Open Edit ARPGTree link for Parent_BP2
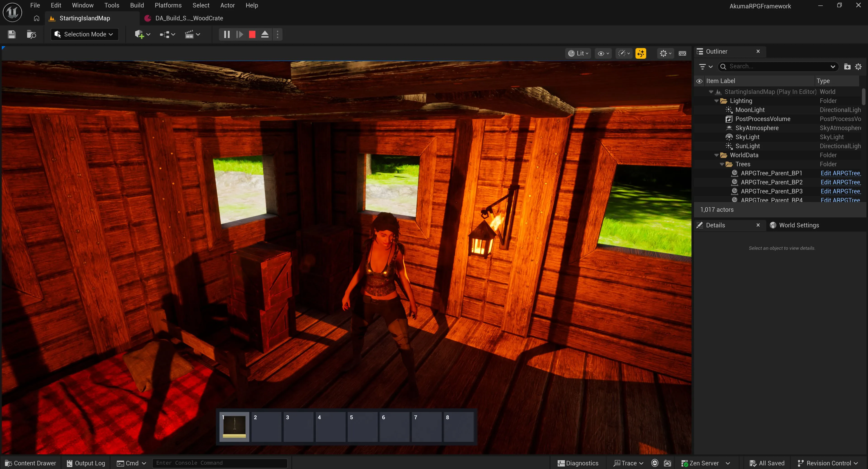Viewport: 868px width, 469px height. pos(840,182)
